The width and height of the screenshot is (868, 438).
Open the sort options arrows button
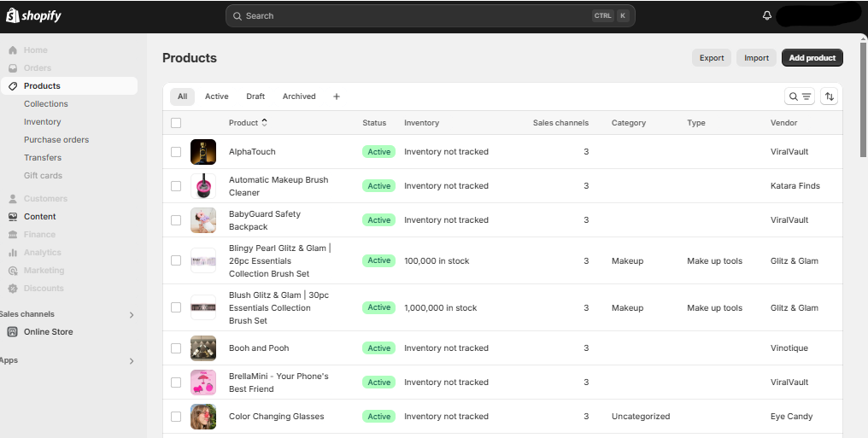(829, 96)
